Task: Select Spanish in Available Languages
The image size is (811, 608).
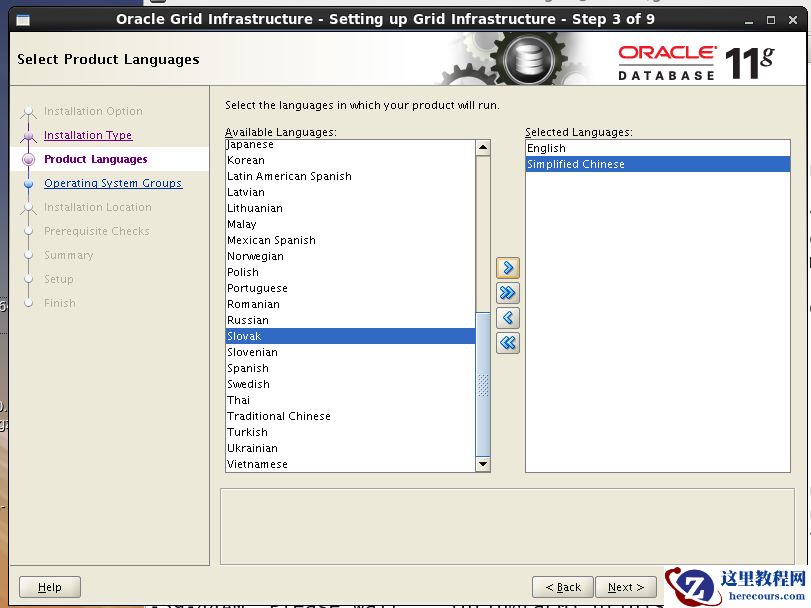Action: [350, 368]
